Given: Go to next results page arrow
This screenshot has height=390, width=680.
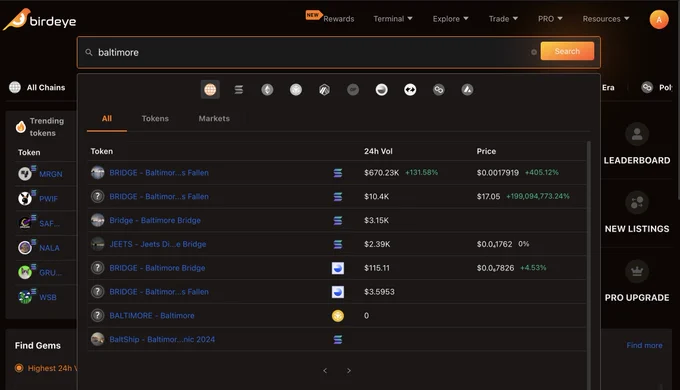Looking at the screenshot, I should (x=349, y=370).
